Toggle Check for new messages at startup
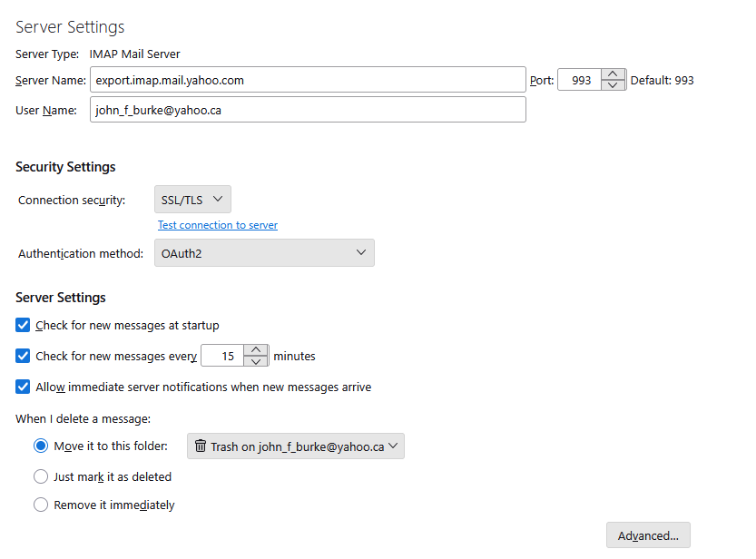The height and width of the screenshot is (559, 756). pos(24,325)
